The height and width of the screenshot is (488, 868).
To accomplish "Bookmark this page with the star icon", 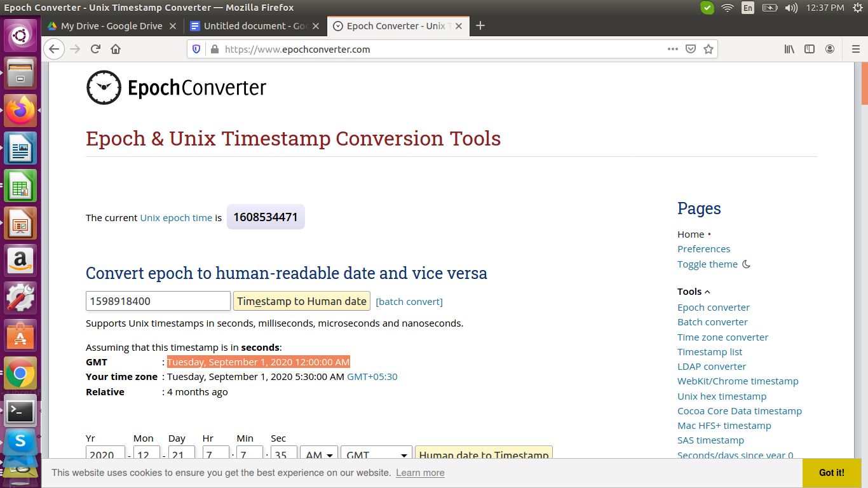I will (x=709, y=49).
